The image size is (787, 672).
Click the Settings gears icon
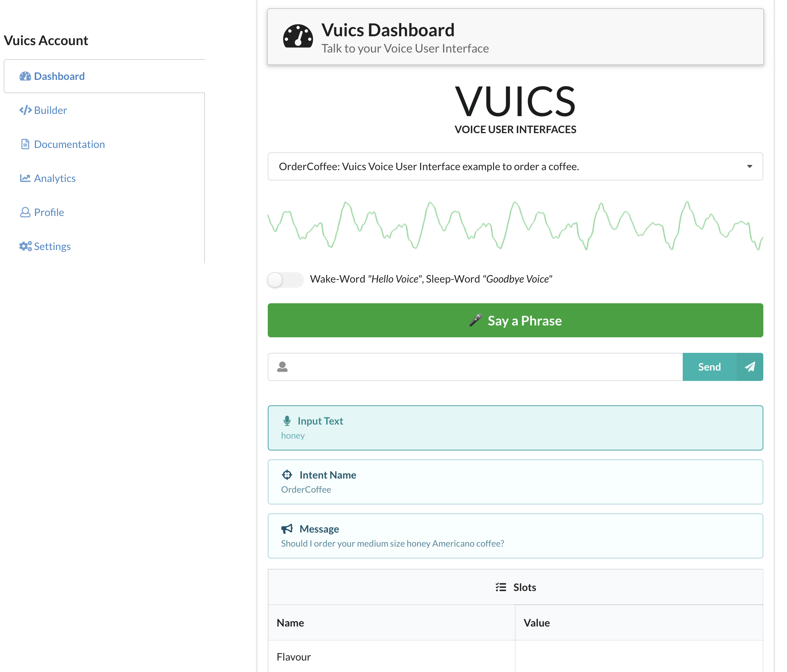tap(25, 246)
